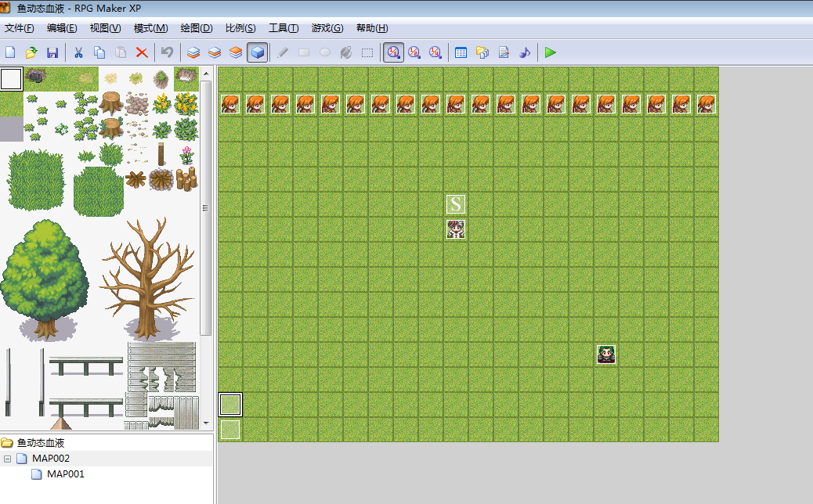Open a project using the folder icon
The image size is (813, 504).
[x=31, y=52]
